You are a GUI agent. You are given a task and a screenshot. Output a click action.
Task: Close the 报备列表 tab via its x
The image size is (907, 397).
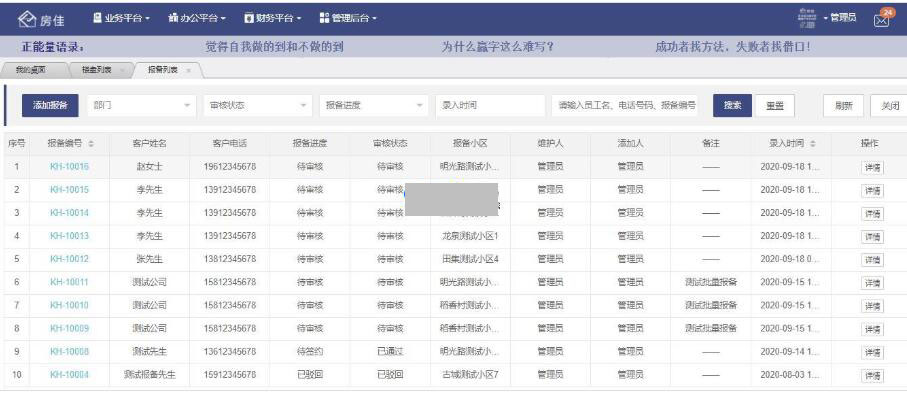tap(189, 70)
